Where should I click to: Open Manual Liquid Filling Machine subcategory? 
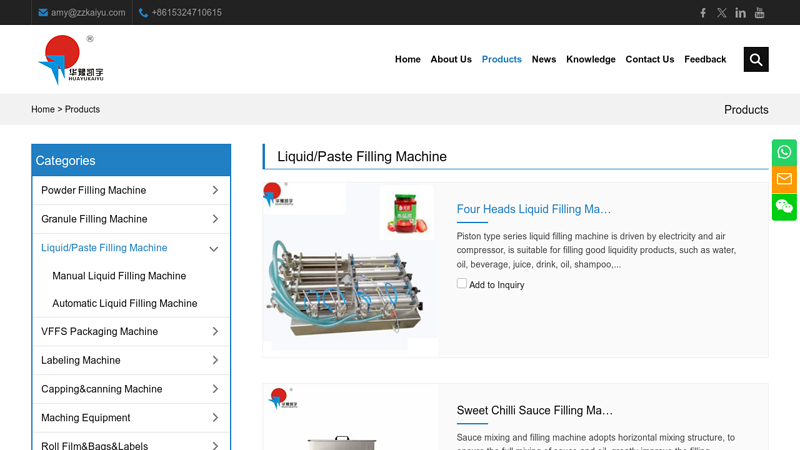pyautogui.click(x=119, y=276)
